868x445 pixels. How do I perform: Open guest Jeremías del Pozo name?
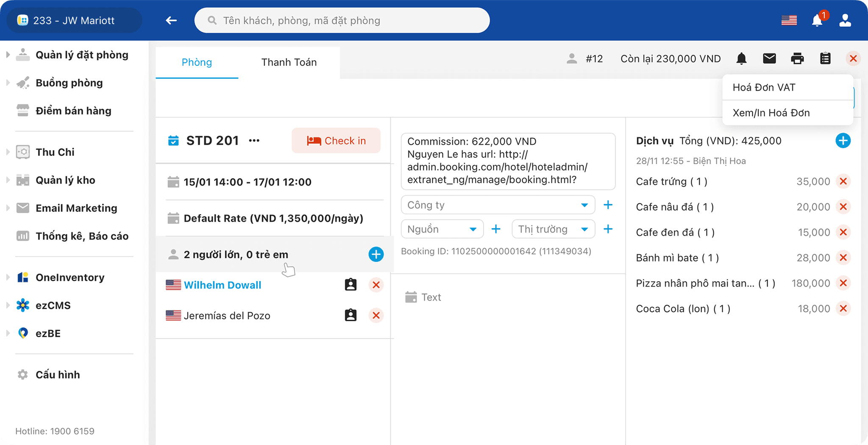coord(227,316)
